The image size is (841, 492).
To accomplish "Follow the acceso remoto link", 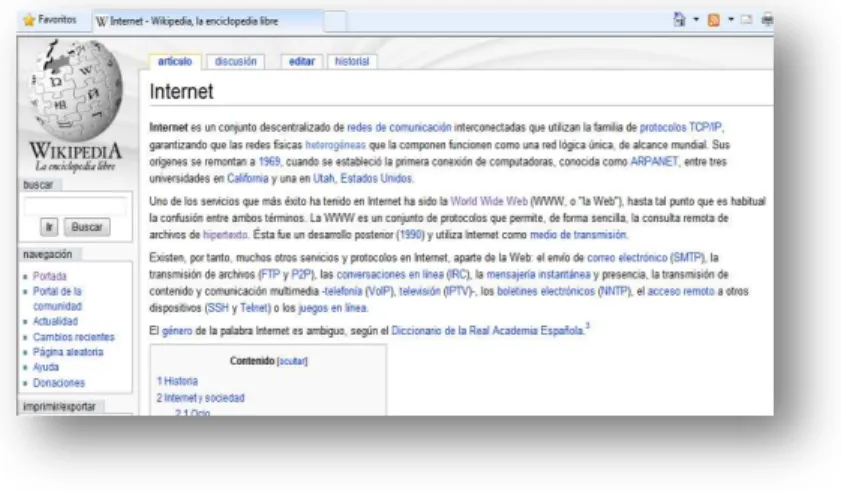I will tap(681, 291).
